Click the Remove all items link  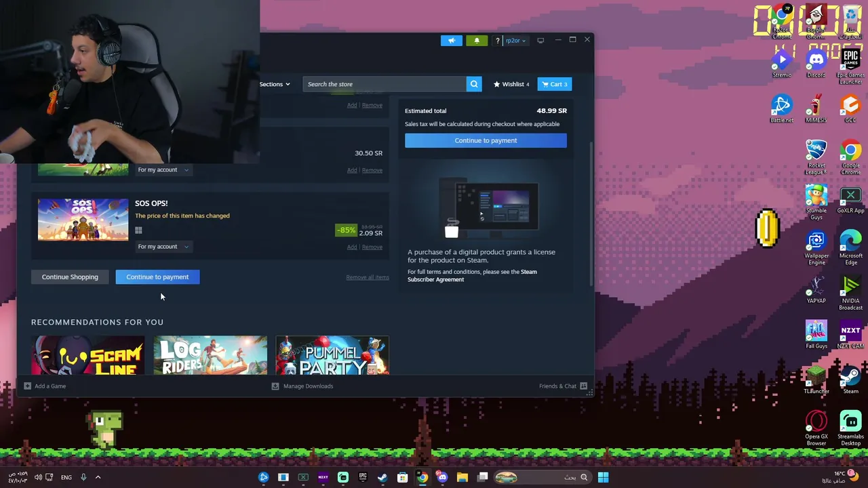pos(368,277)
